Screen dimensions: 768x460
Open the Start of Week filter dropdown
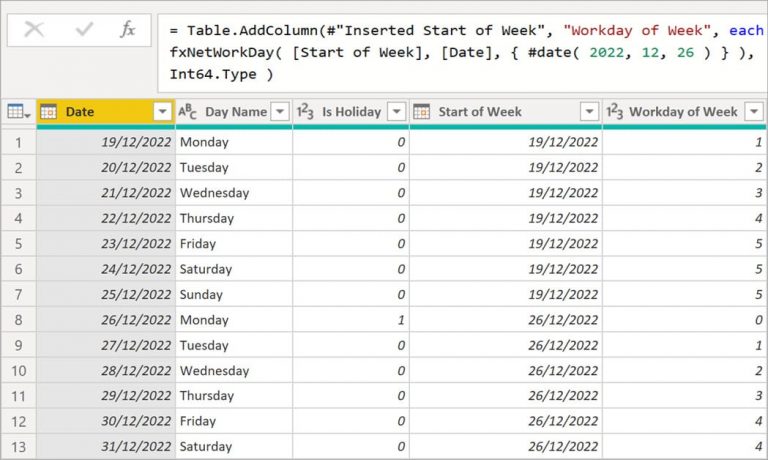(x=589, y=112)
